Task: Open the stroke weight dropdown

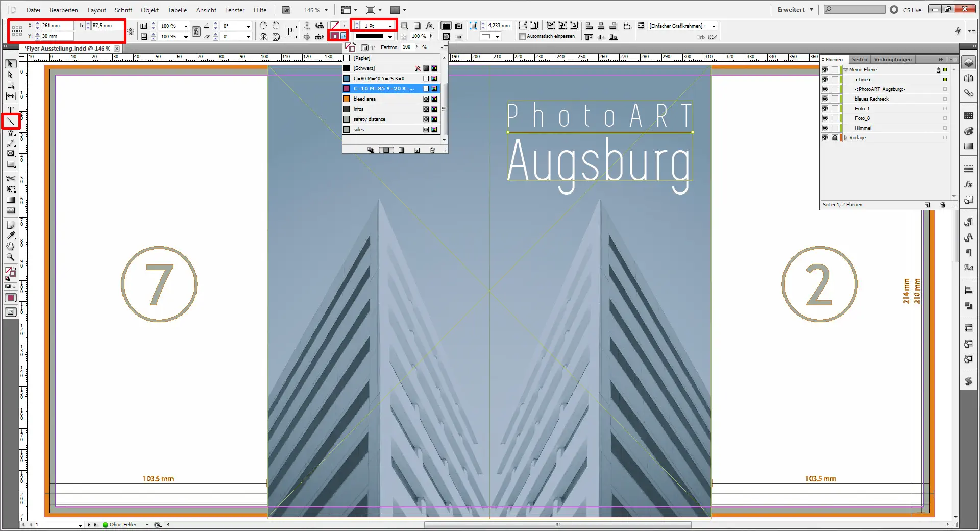Action: (x=390, y=25)
